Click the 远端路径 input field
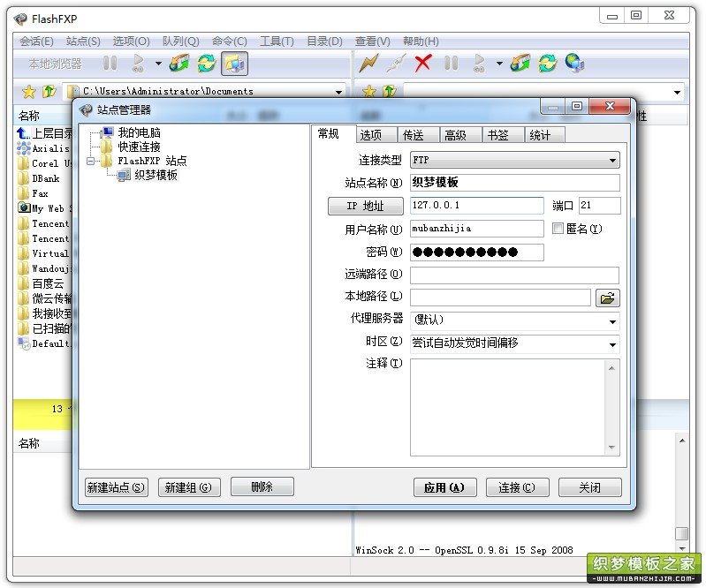Viewport: 706px width, 588px height. (x=514, y=275)
